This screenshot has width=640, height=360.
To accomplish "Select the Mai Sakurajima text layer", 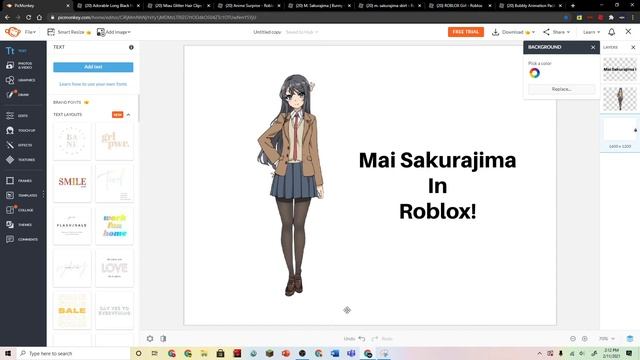I will [620, 69].
